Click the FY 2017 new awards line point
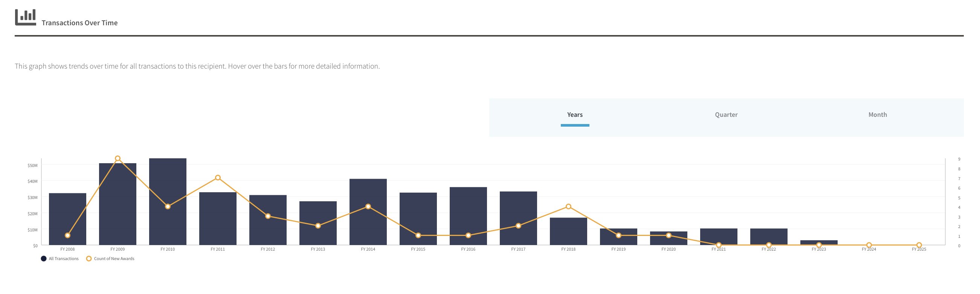The width and height of the screenshot is (980, 294). pos(519,226)
